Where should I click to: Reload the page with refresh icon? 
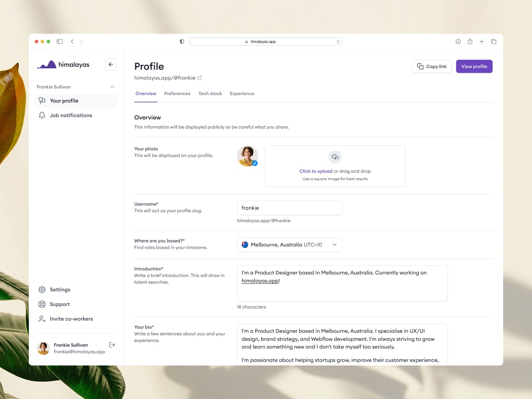coord(338,42)
